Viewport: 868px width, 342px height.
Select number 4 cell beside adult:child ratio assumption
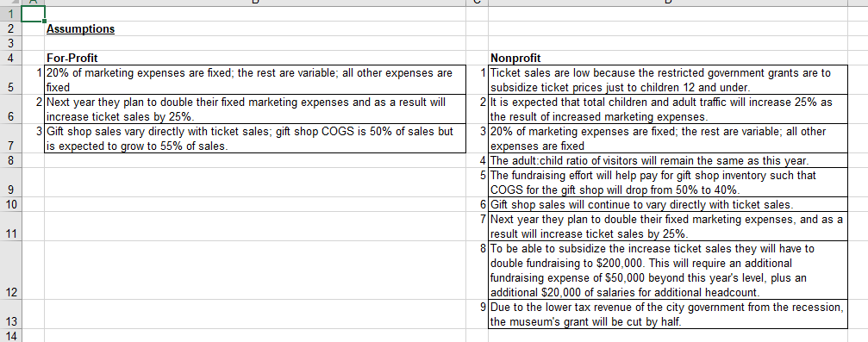(x=478, y=160)
